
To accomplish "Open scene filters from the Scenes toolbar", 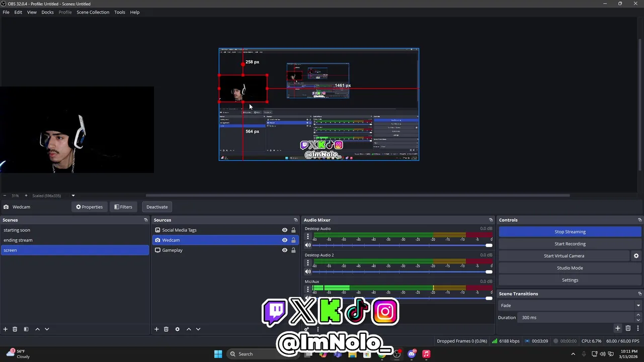I will [x=26, y=329].
